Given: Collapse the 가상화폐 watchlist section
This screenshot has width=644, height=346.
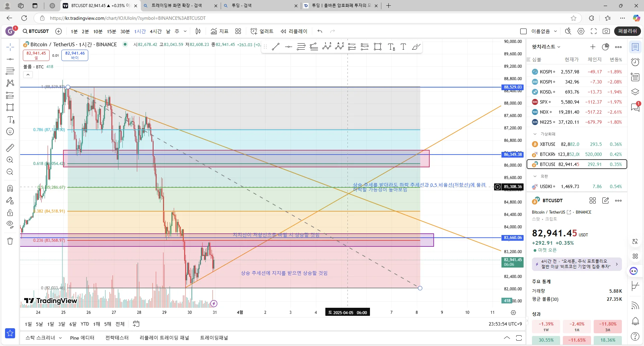Looking at the screenshot, I should 535,134.
